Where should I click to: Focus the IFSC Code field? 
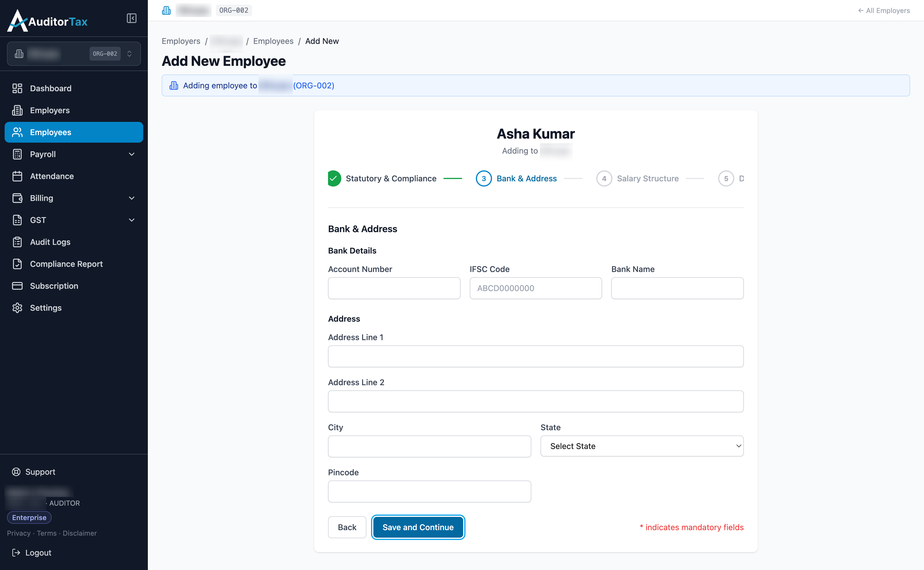click(536, 288)
